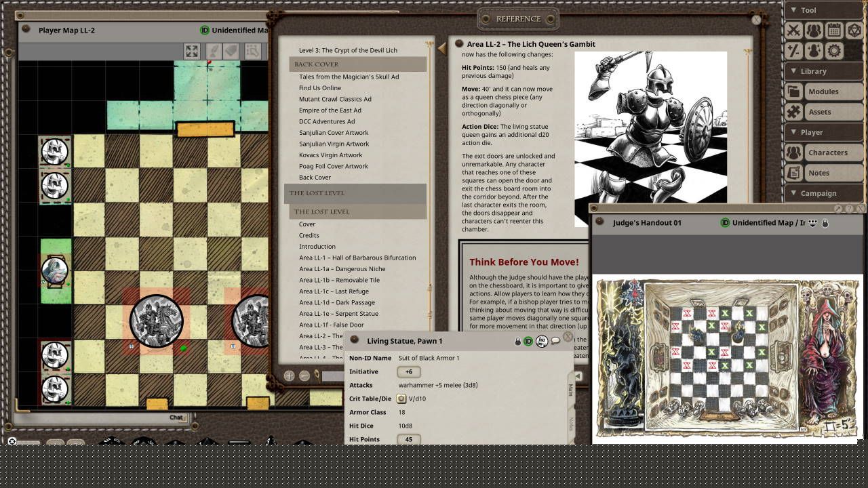Image resolution: width=868 pixels, height=488 pixels.
Task: Open the Options gear tool icon
Action: [x=834, y=51]
